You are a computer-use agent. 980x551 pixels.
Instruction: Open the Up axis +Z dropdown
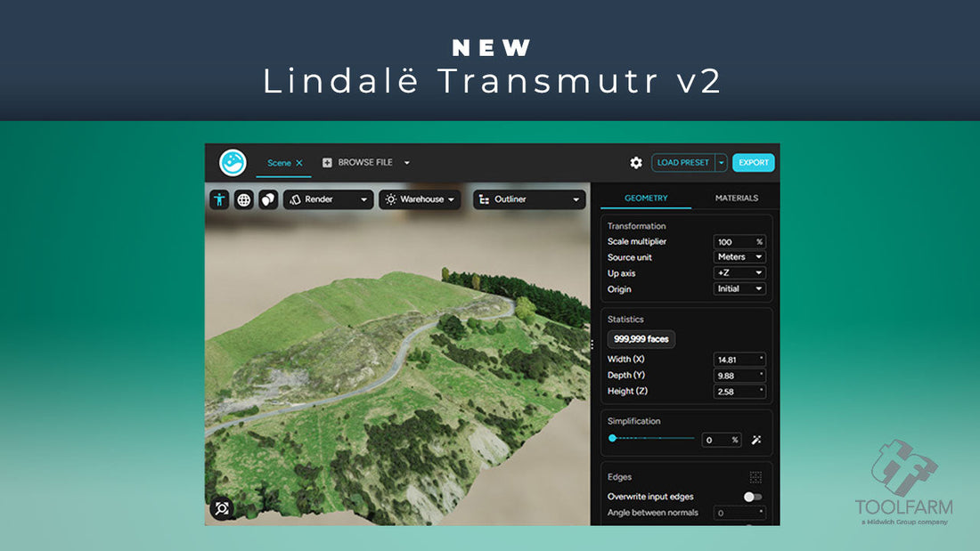(x=739, y=273)
